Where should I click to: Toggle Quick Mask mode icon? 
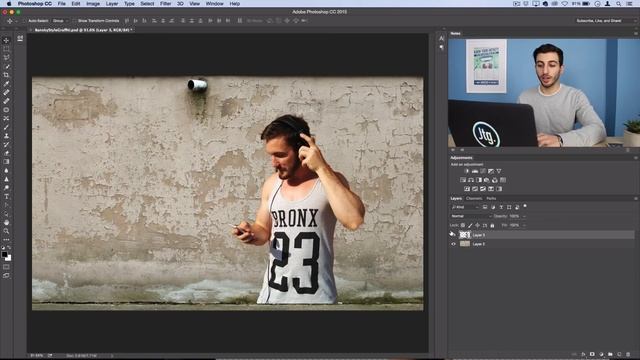pyautogui.click(x=6, y=267)
